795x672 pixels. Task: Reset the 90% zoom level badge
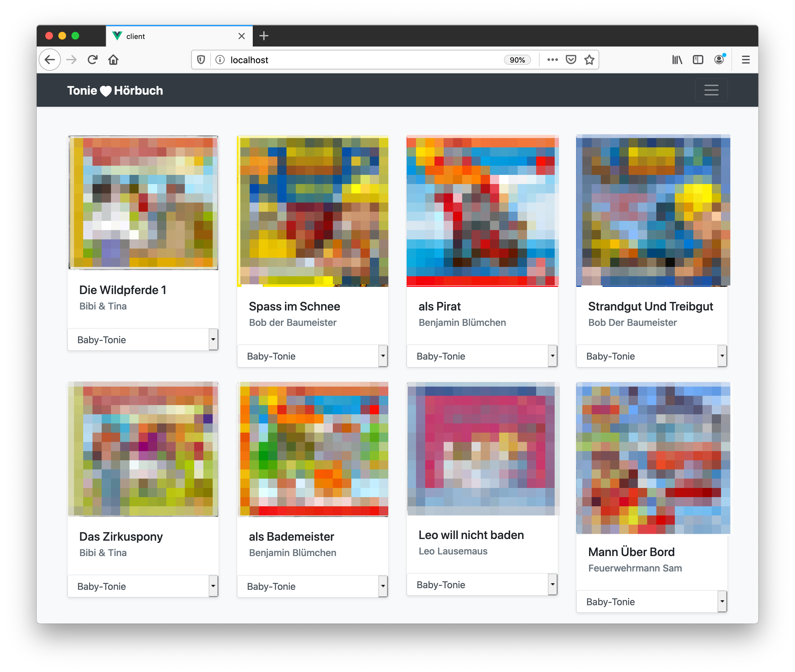click(x=517, y=60)
